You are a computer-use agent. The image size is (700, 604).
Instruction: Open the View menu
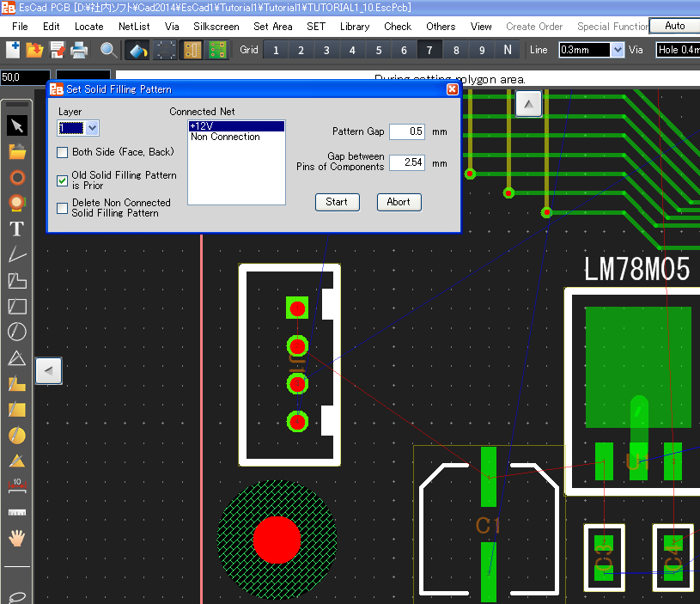click(481, 27)
